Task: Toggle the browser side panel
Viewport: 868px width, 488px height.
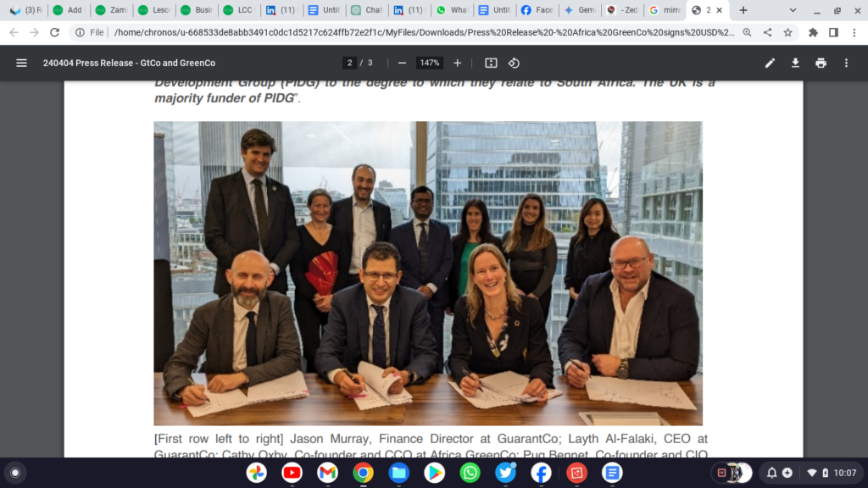Action: tap(833, 33)
